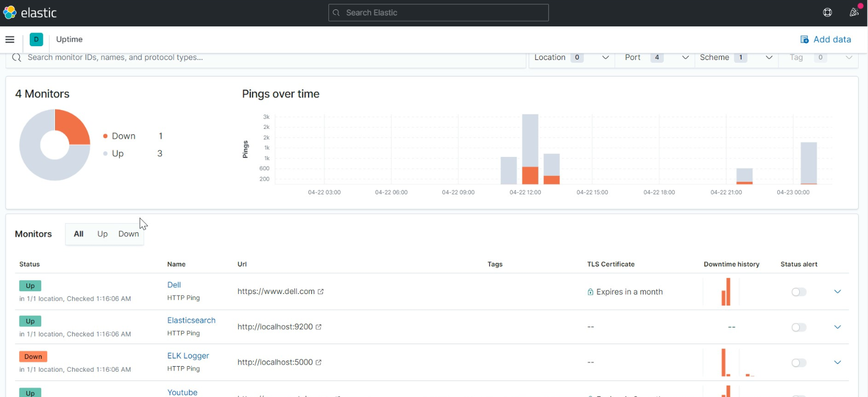Click the external link icon next to dell.com

321,292
